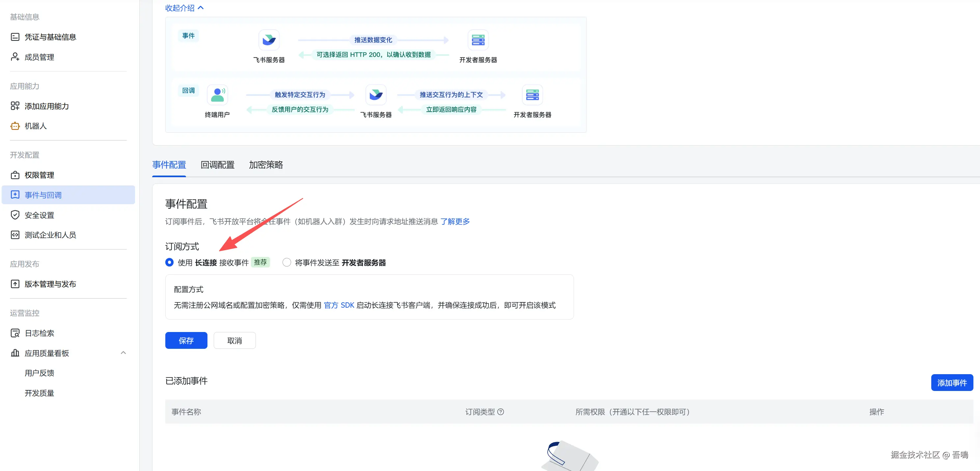Collapse intro via 收起介绍 toggle
Image resolution: width=980 pixels, height=471 pixels.
click(184, 8)
